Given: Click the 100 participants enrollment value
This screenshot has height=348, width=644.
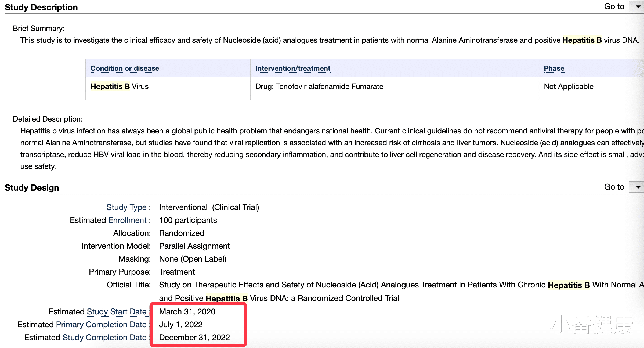Looking at the screenshot, I should tap(188, 220).
